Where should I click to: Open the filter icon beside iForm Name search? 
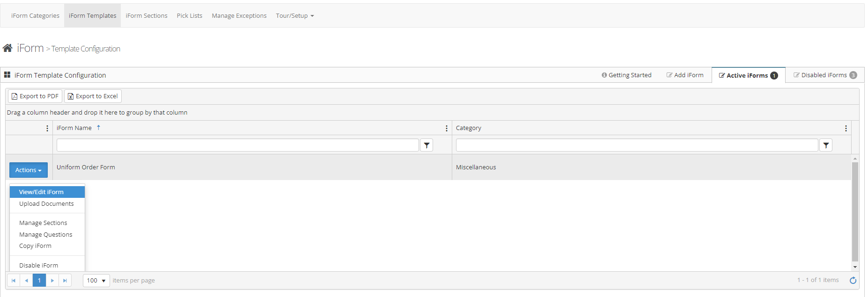tap(426, 145)
